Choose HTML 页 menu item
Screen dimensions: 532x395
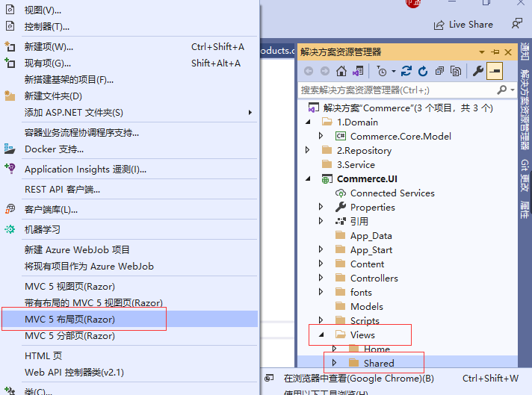(x=129, y=355)
